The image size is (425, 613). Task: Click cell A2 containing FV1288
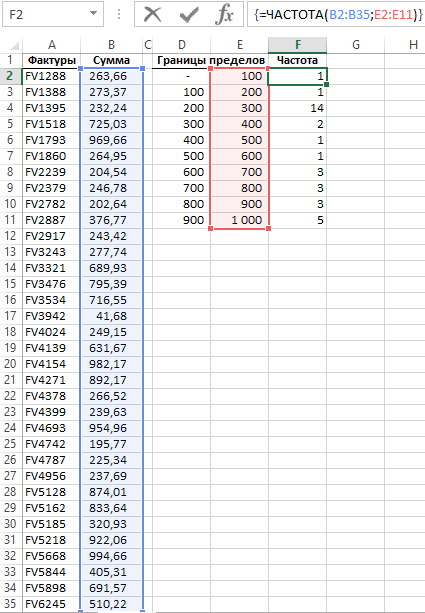[52, 76]
